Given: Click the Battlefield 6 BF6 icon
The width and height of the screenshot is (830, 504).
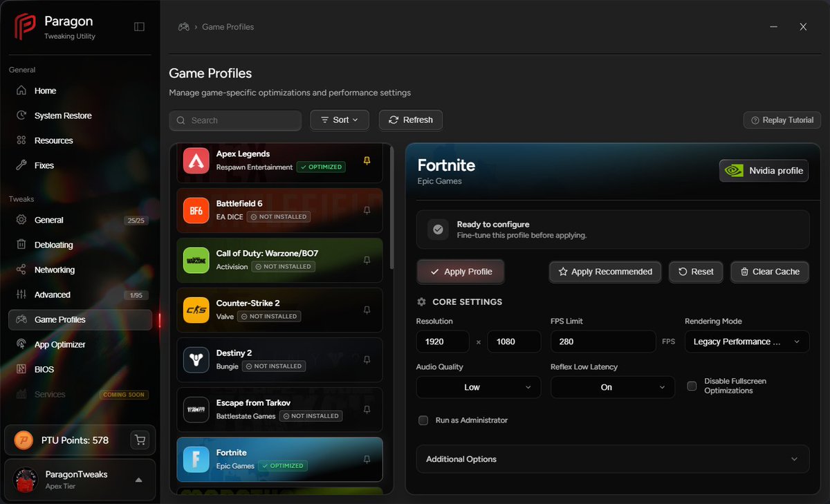Looking at the screenshot, I should click(196, 210).
